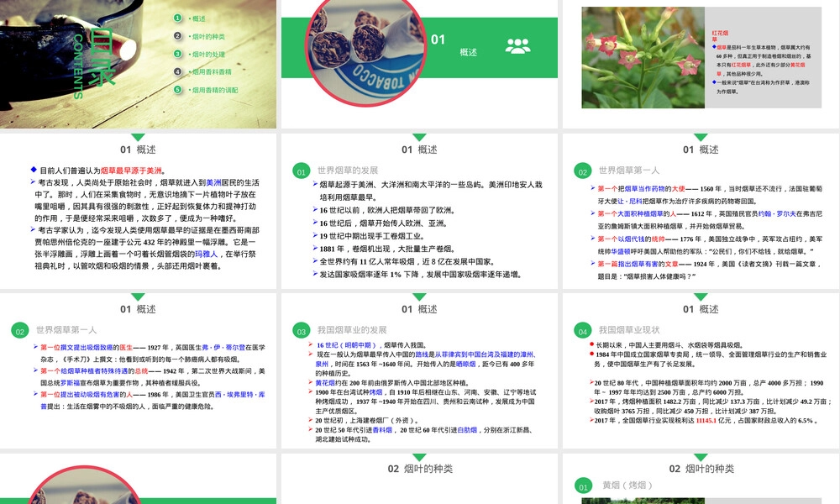The image size is (840, 504).
Task: Click the blue diamond bullet before 目前人们普遍认为
Action: point(34,170)
